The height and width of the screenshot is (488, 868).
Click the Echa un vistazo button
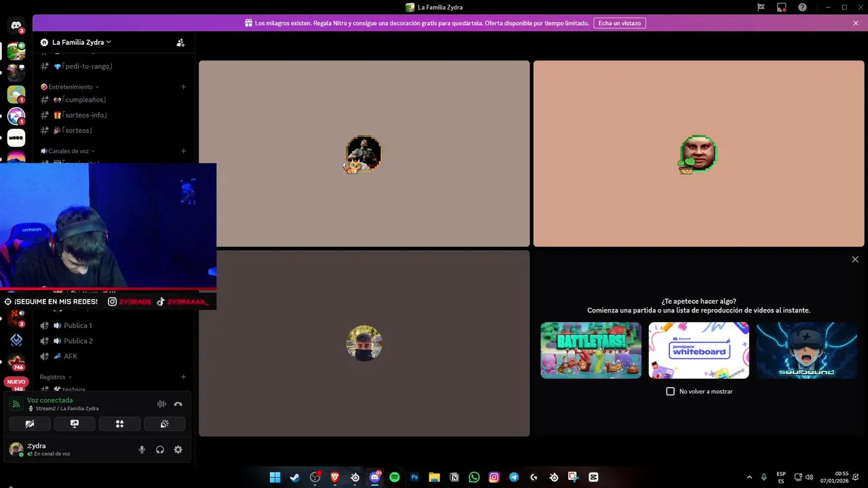point(619,23)
